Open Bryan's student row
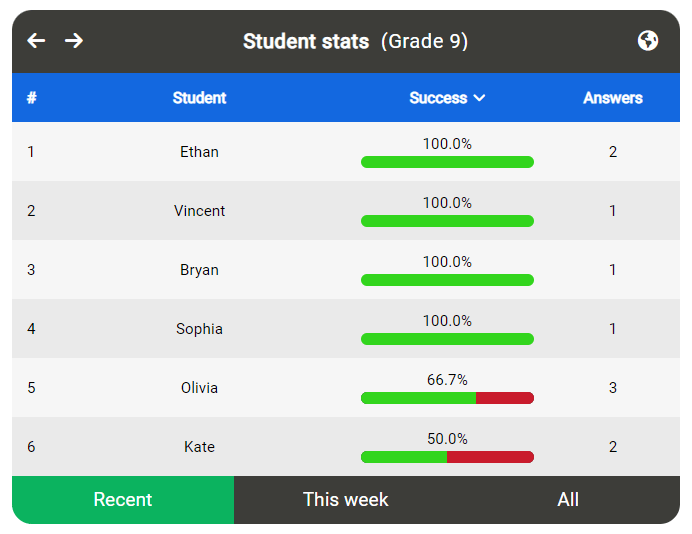Viewport: 692px width, 534px height. 199,270
